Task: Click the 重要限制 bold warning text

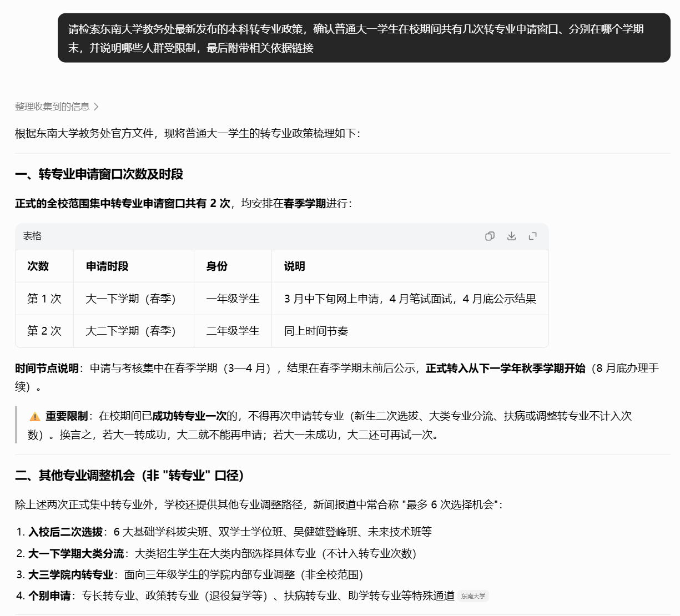Action: click(67, 416)
